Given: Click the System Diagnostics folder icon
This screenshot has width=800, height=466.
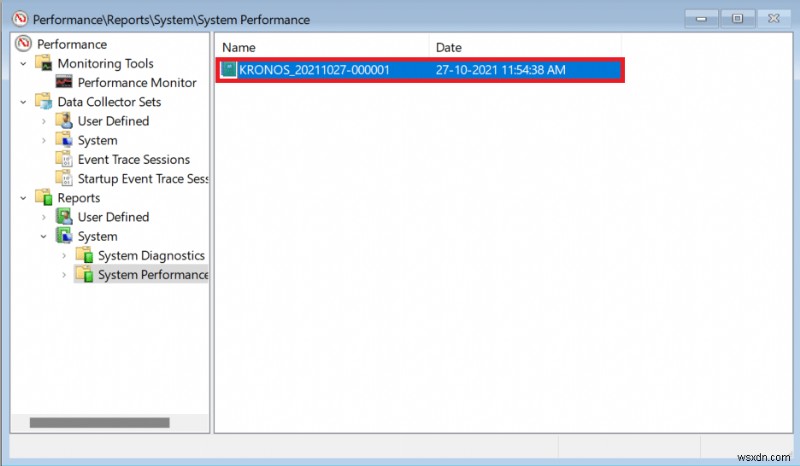Looking at the screenshot, I should (x=84, y=255).
